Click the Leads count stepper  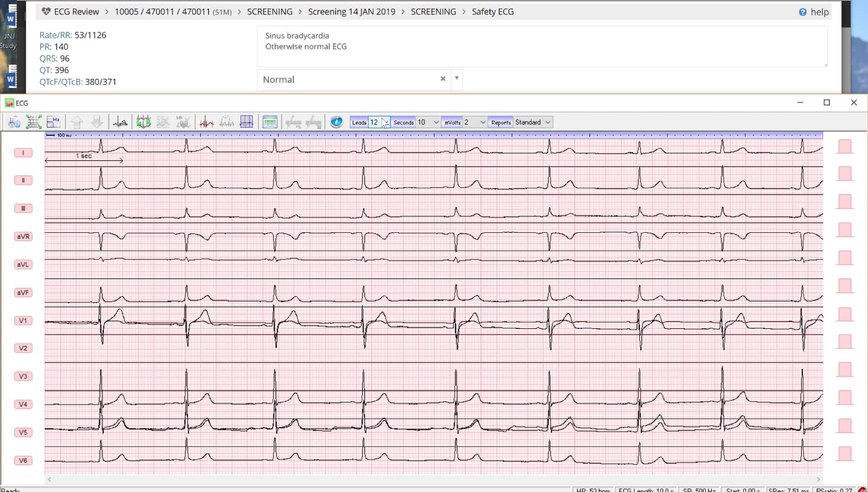[385, 122]
